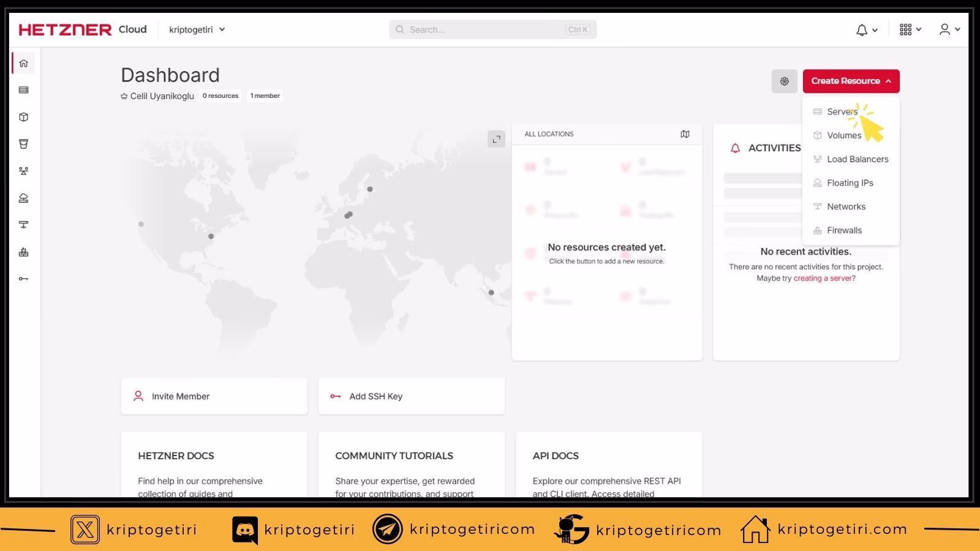The height and width of the screenshot is (551, 980).
Task: Open Load Balancers icon in left sidebar
Action: coord(23,171)
